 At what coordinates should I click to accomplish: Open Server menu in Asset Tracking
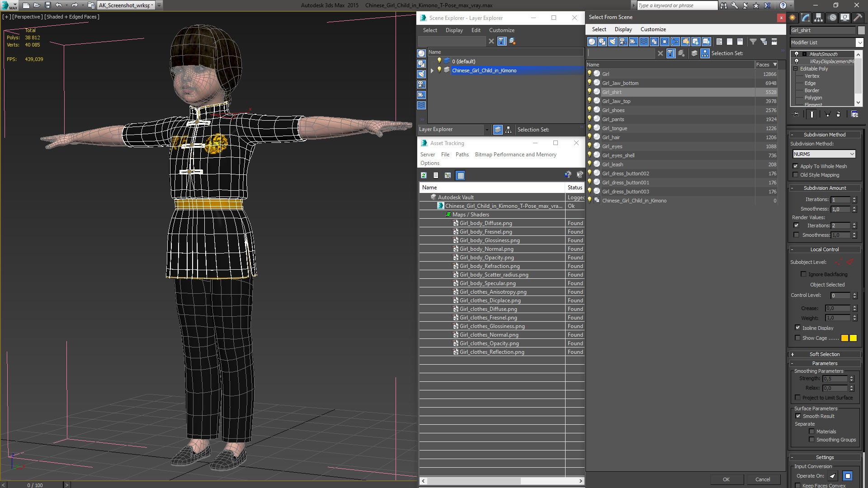point(427,155)
